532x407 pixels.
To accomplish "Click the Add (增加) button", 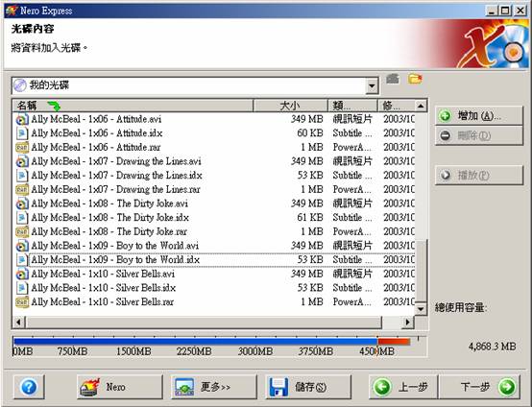I will coord(479,116).
